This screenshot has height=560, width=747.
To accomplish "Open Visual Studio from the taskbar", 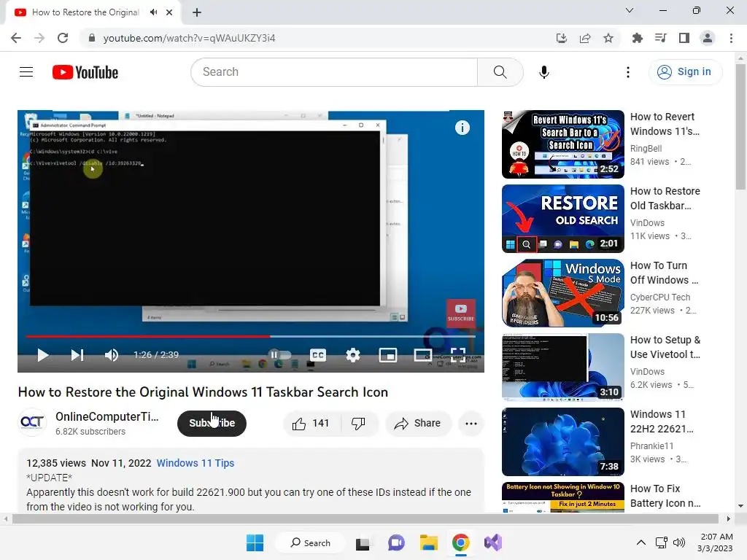I will pos(493,542).
